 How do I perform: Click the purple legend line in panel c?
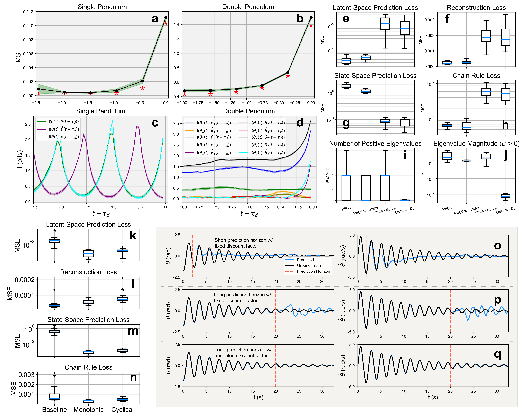pyautogui.click(x=41, y=129)
